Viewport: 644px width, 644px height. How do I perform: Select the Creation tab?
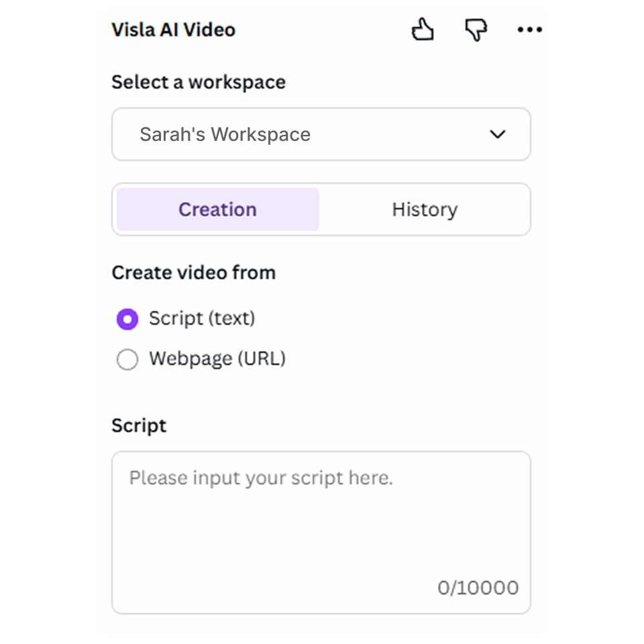tap(217, 209)
